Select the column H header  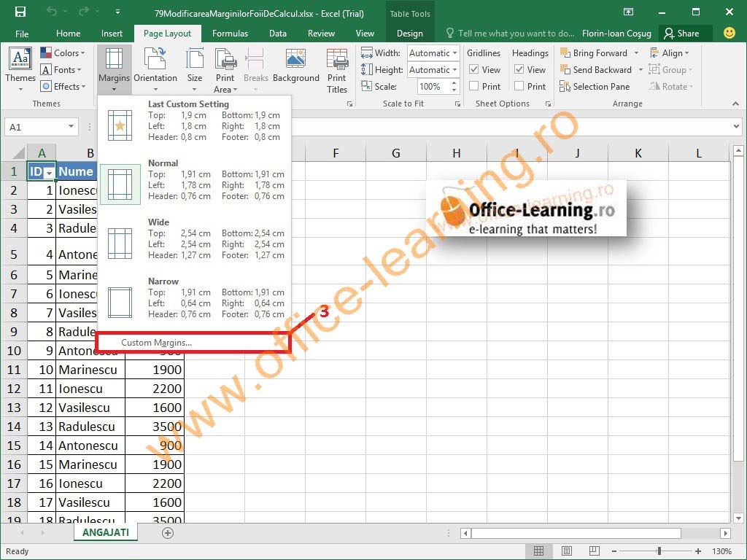click(x=457, y=153)
